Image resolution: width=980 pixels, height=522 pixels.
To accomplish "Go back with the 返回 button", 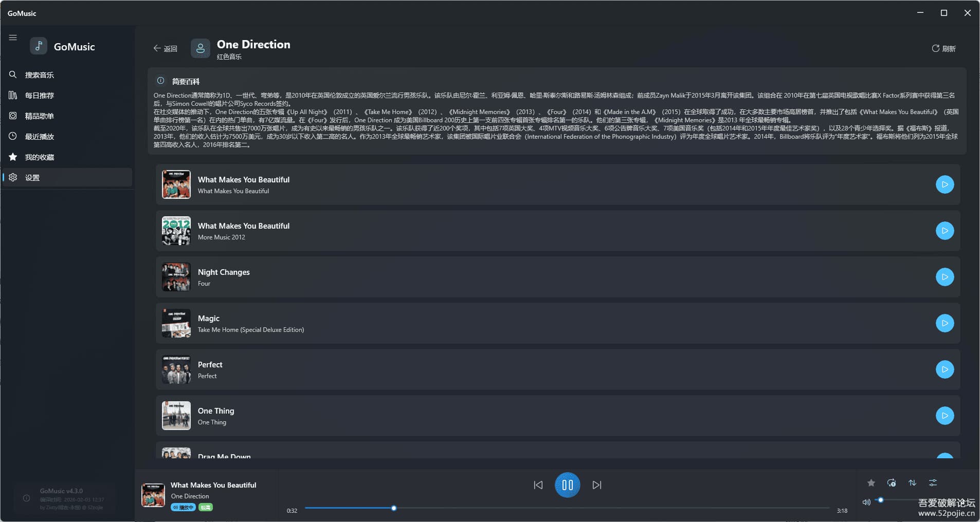I will pos(165,49).
